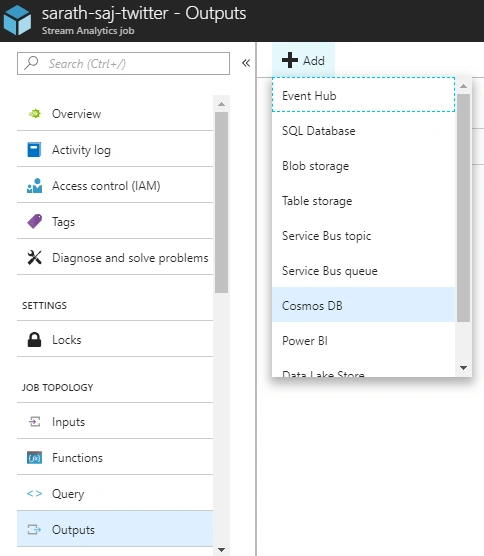This screenshot has width=484, height=556.
Task: Collapse the sidebar with double chevron
Action: (x=246, y=63)
